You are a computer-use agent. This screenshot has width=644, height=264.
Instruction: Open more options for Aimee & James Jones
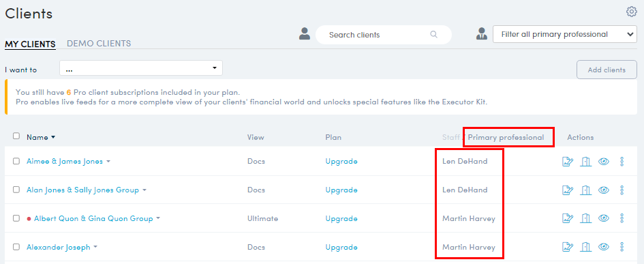coord(622,161)
